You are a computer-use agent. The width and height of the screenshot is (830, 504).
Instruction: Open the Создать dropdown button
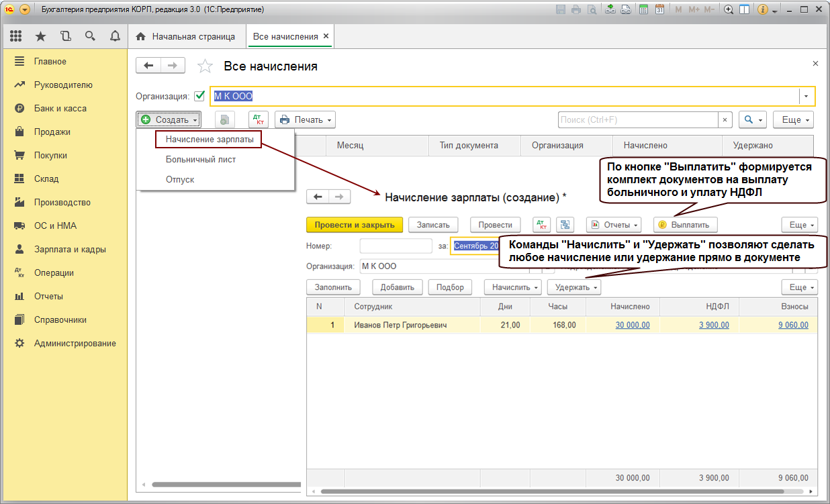[168, 119]
